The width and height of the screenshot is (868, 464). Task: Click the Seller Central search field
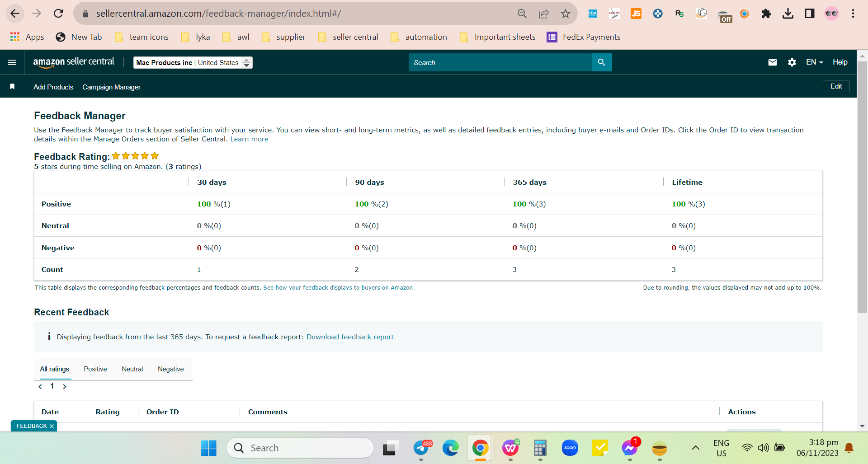500,62
